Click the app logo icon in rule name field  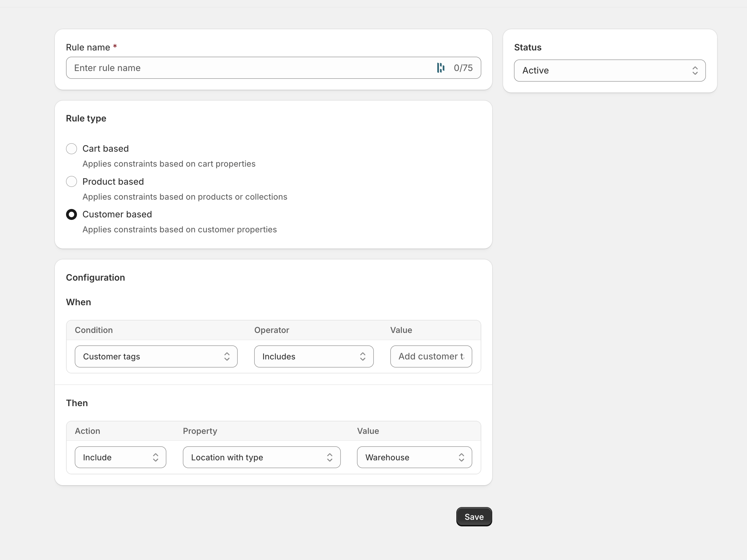click(x=440, y=68)
